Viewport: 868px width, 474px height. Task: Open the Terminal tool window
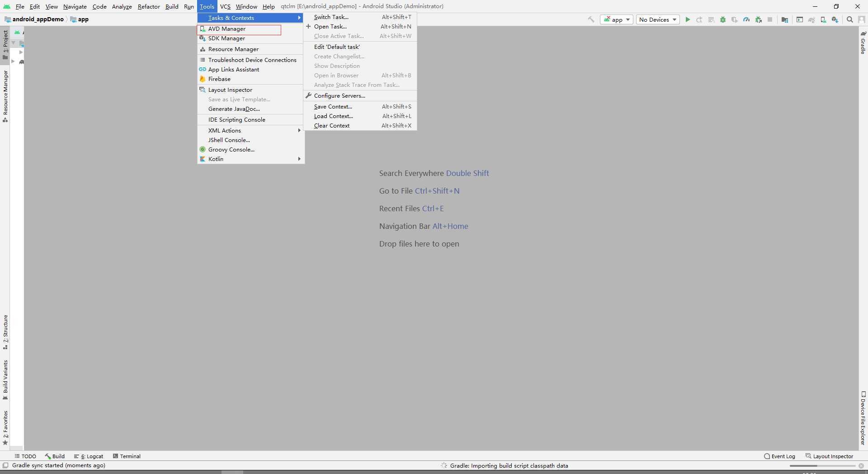127,456
